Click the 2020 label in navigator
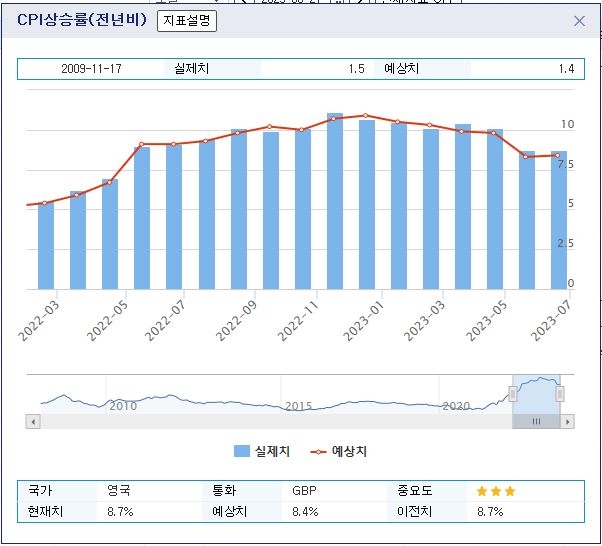Image resolution: width=602 pixels, height=546 pixels. click(456, 406)
